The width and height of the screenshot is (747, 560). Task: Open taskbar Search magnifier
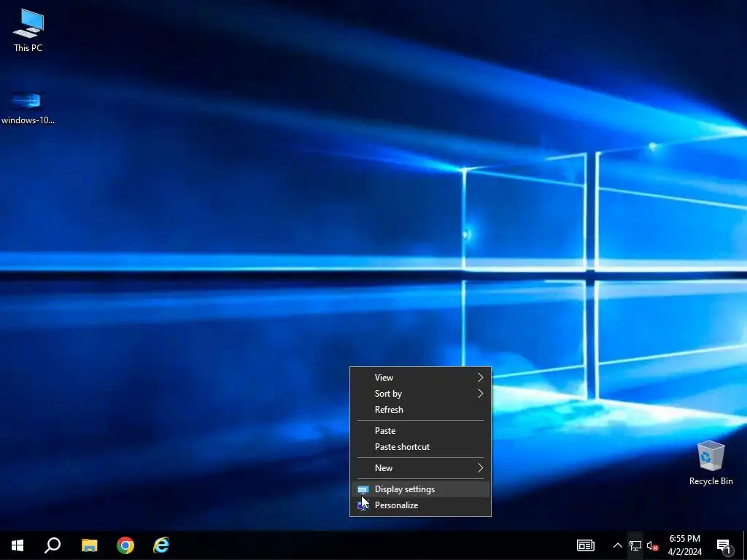(x=53, y=545)
